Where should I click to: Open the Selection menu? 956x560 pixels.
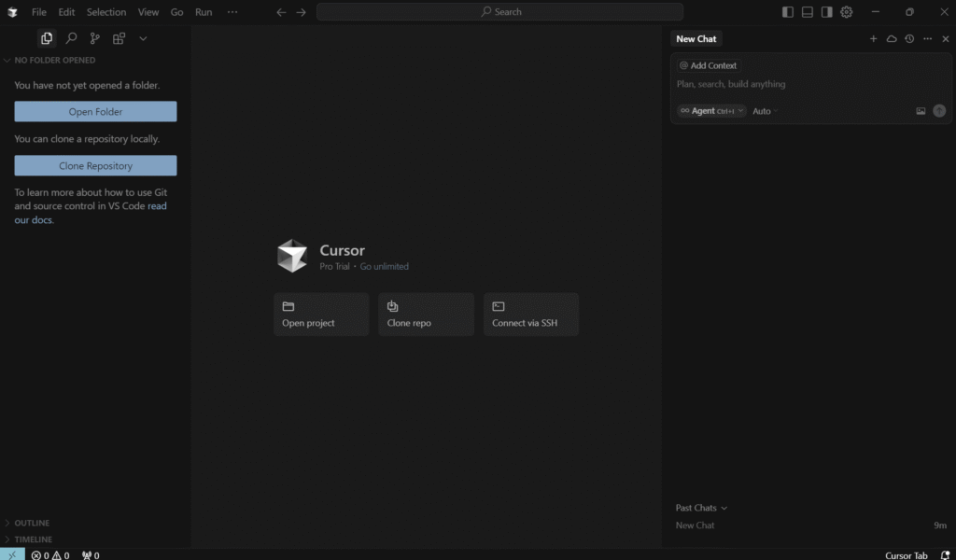tap(106, 11)
